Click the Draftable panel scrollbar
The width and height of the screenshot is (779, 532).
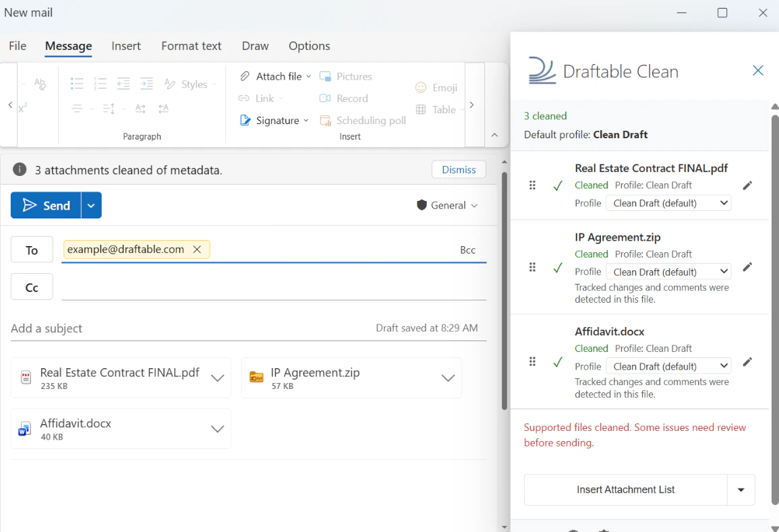pyautogui.click(x=774, y=310)
